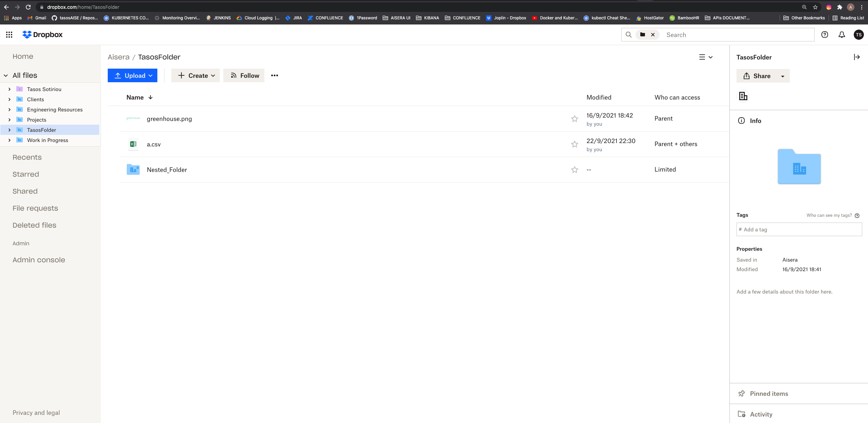Open the help question mark icon
Image resolution: width=868 pixels, height=423 pixels.
point(824,34)
